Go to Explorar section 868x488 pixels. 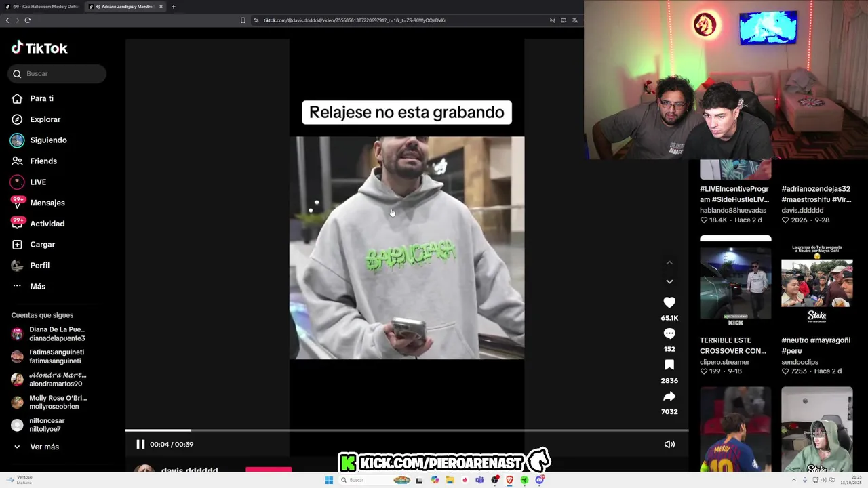pos(45,119)
